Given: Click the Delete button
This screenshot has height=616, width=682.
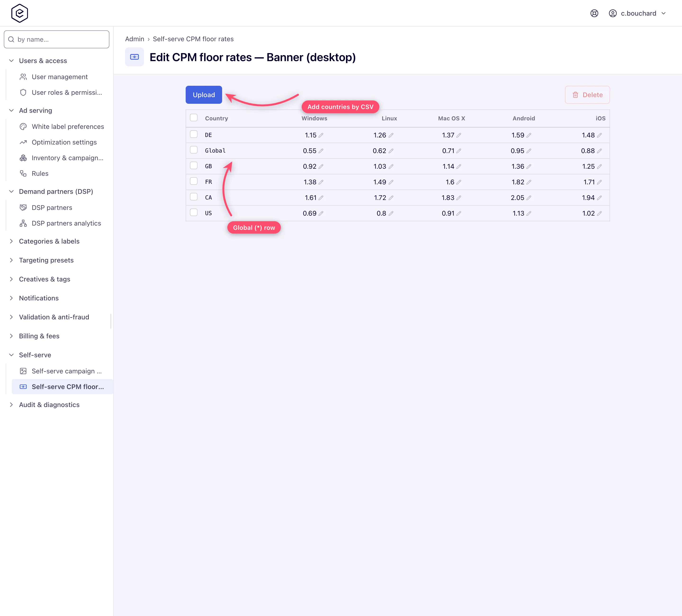Looking at the screenshot, I should 587,95.
